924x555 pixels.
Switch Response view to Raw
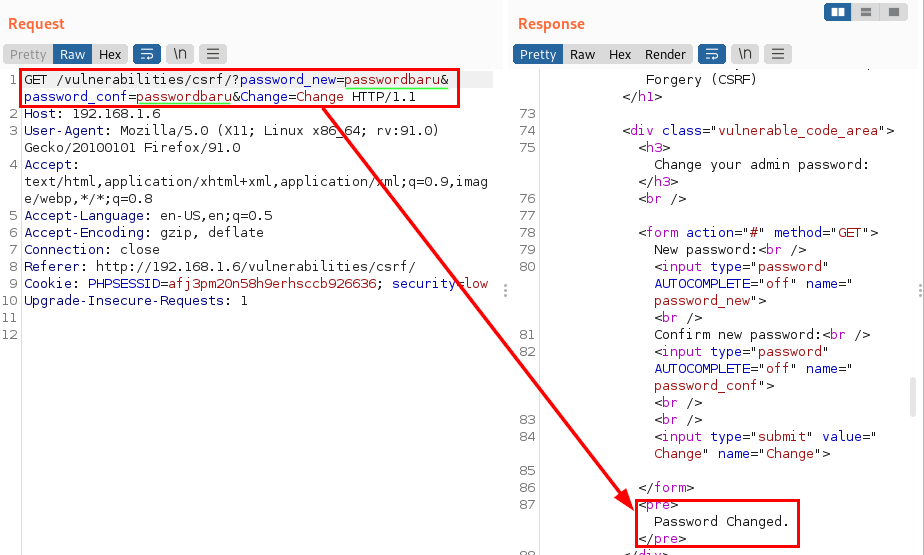pyautogui.click(x=583, y=54)
